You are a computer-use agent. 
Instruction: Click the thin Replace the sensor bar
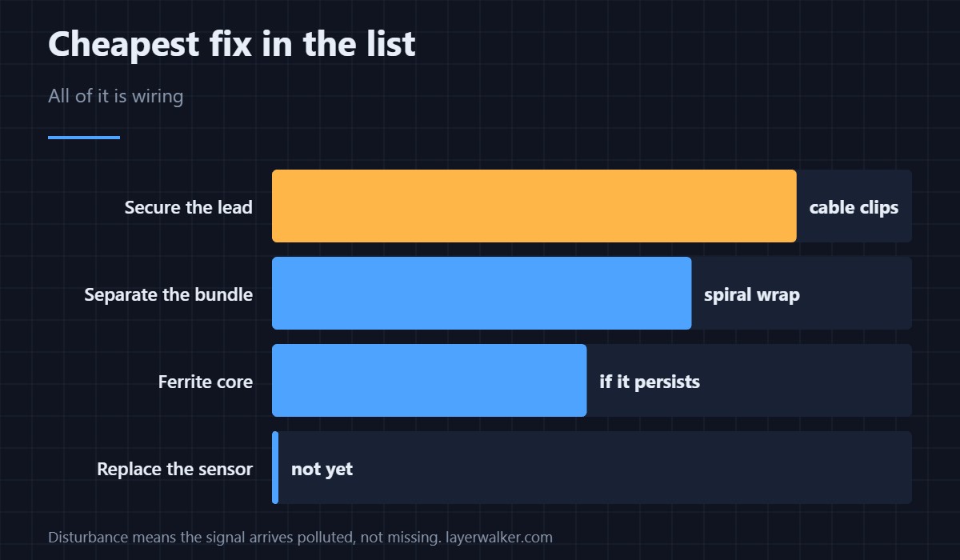pyautogui.click(x=275, y=467)
